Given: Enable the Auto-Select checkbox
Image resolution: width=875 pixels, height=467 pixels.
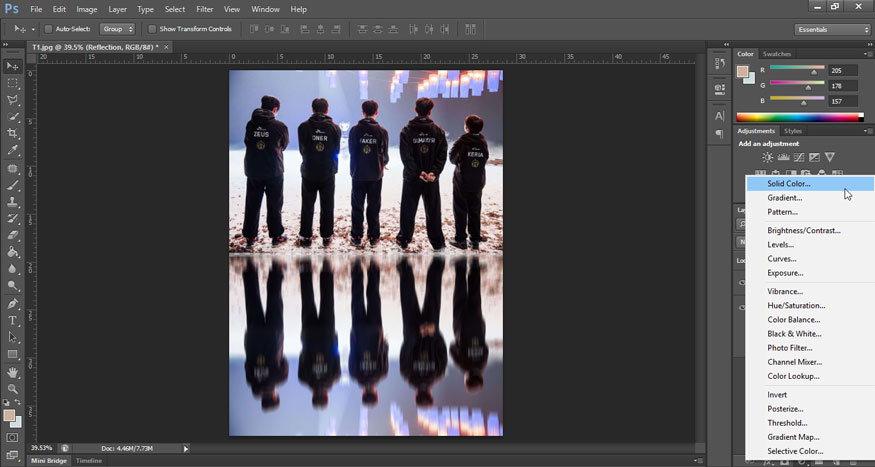Looking at the screenshot, I should (48, 29).
